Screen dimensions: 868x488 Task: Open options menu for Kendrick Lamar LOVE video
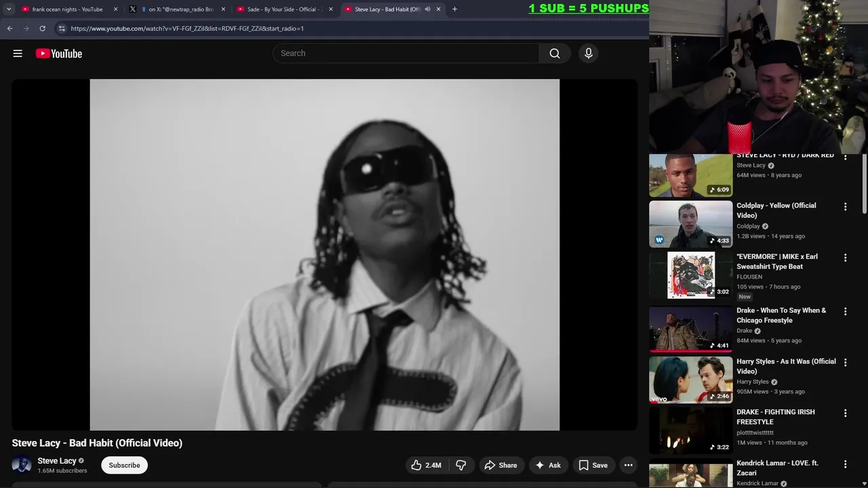[x=845, y=464]
